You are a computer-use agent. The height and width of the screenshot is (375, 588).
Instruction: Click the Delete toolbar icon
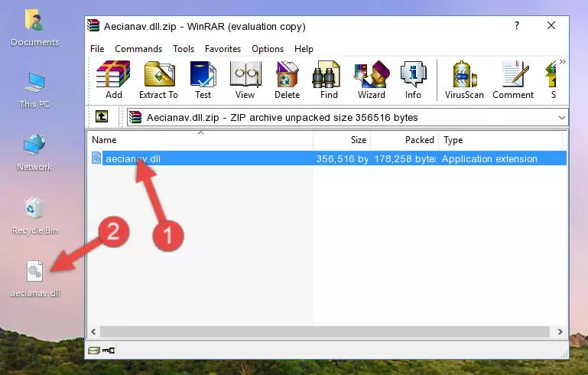click(x=288, y=80)
